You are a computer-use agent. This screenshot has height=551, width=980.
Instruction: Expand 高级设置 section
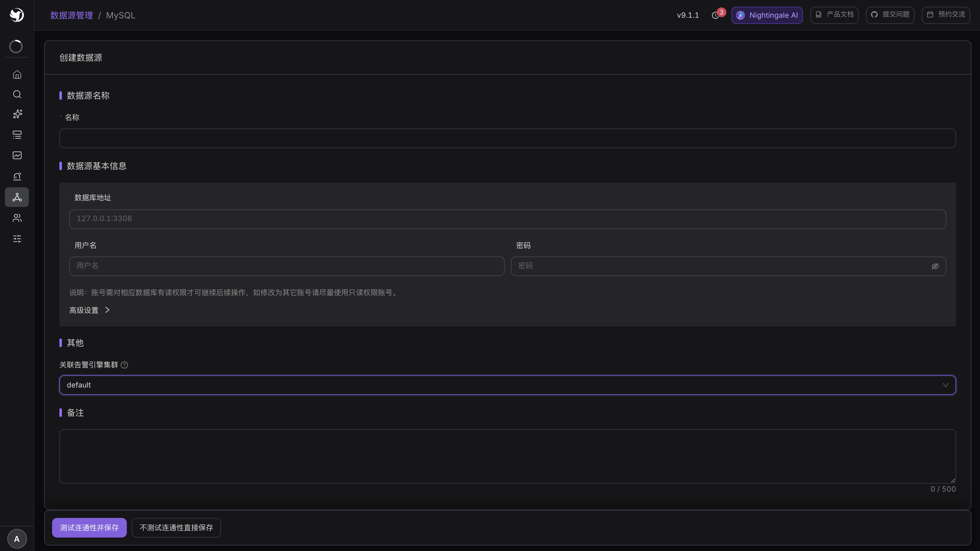(89, 310)
